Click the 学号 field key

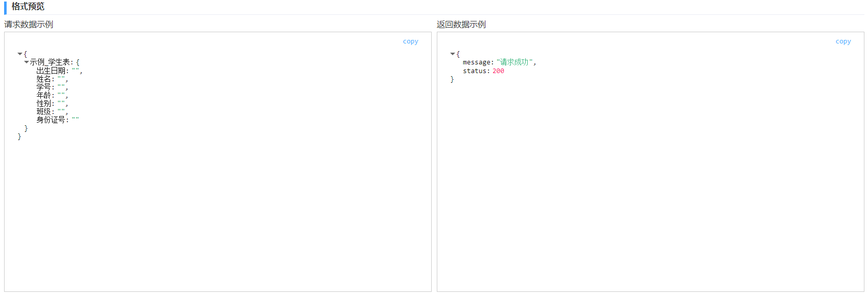pos(43,87)
